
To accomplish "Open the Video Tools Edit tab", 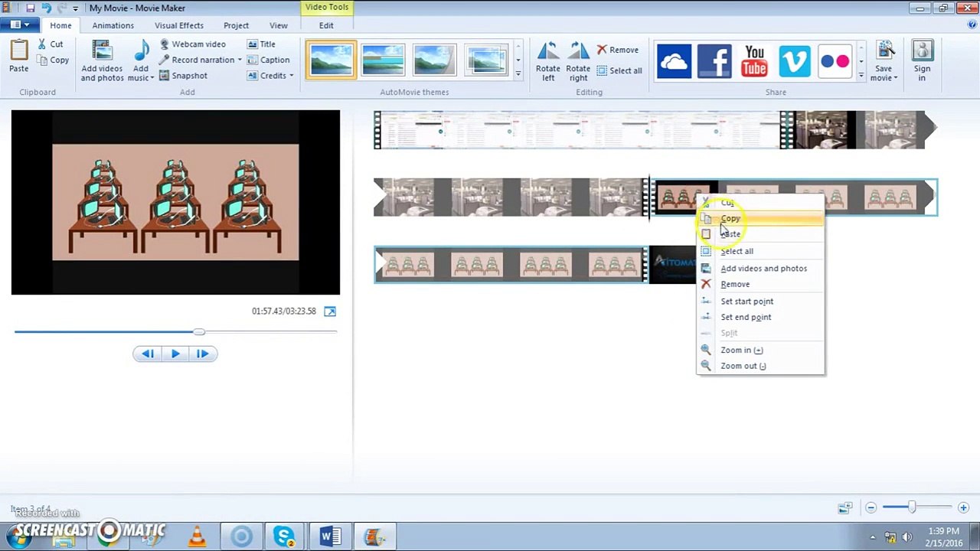I will pos(326,25).
